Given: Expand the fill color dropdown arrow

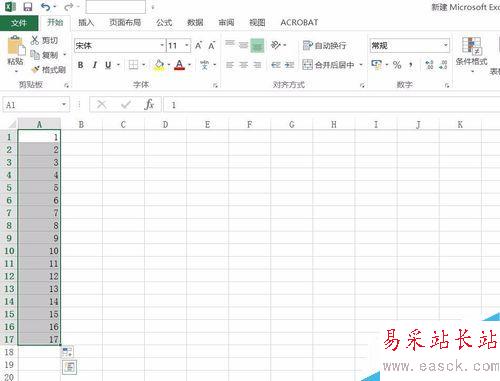Looking at the screenshot, I should tap(169, 65).
